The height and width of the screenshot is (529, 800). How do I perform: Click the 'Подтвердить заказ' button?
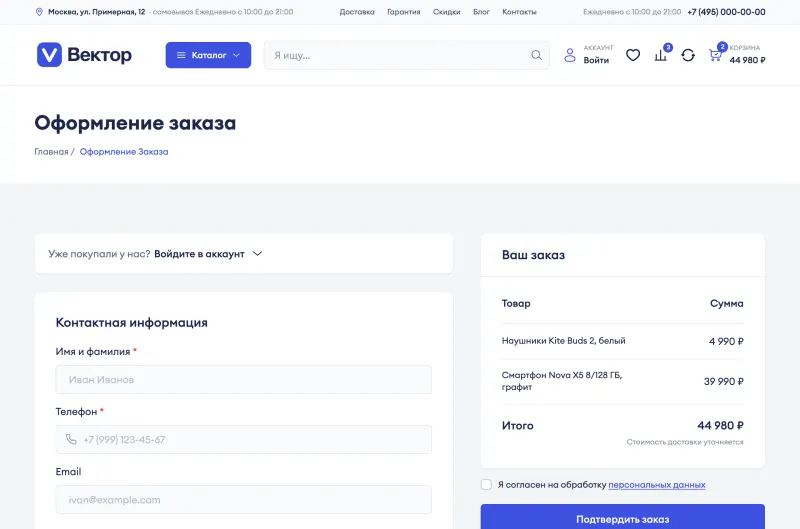pyautogui.click(x=622, y=518)
